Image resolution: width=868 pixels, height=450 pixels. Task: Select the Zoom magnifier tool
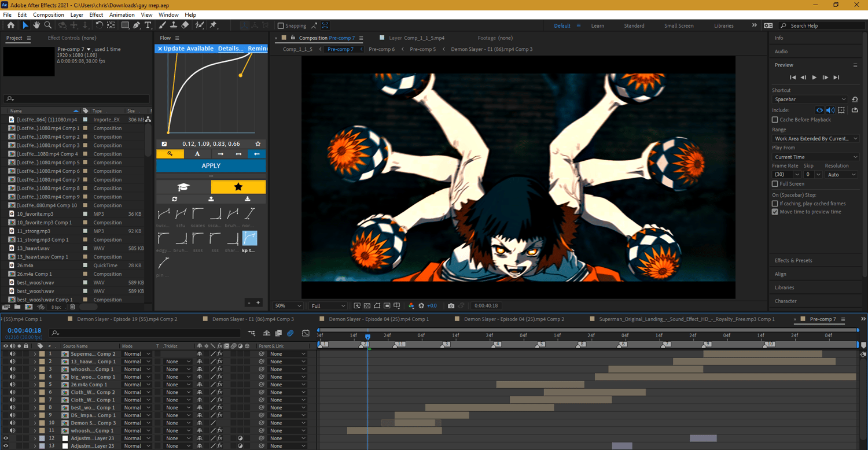tap(48, 25)
